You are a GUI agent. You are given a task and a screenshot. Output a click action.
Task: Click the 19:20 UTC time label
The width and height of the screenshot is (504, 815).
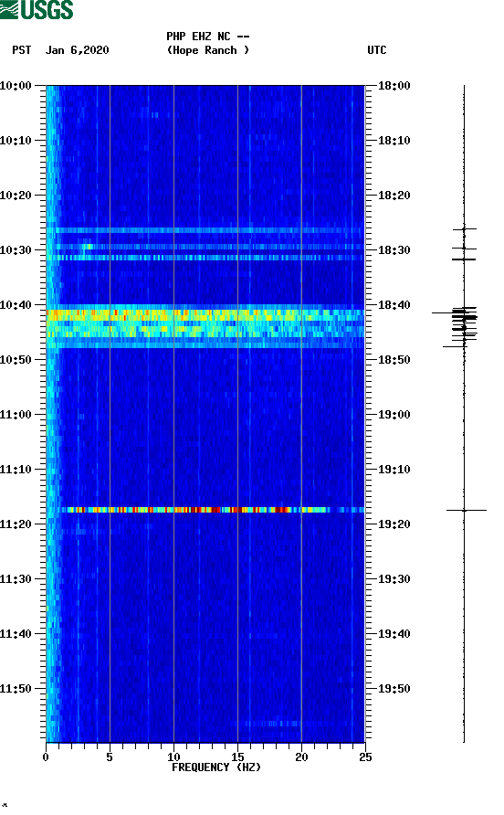click(x=394, y=524)
